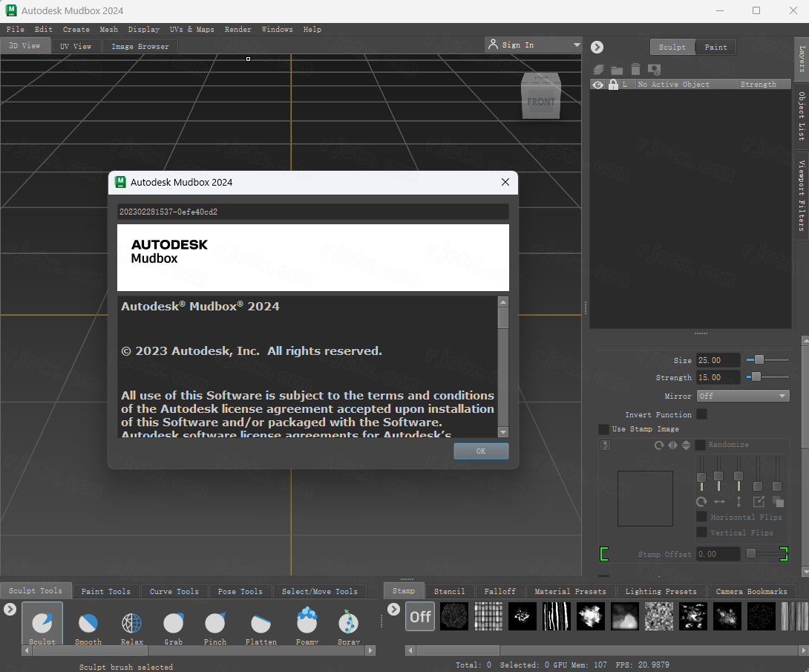
Task: Open the Sign In dropdown arrow
Action: 575,45
